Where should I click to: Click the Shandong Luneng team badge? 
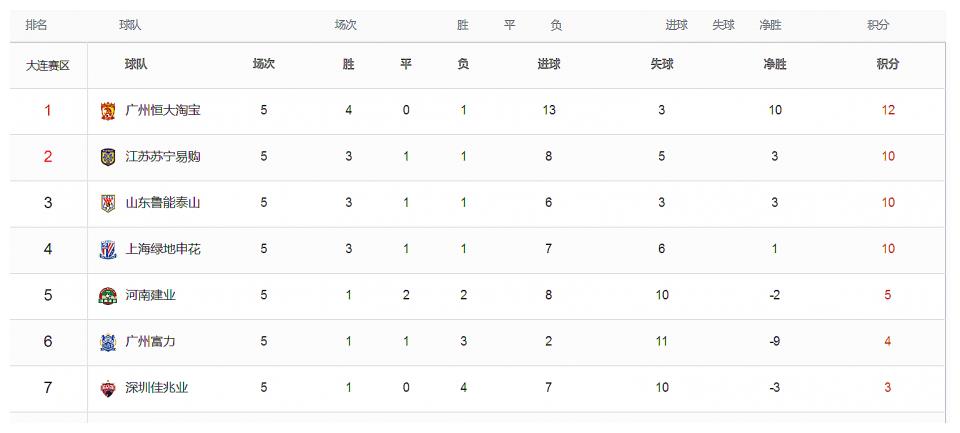108,203
